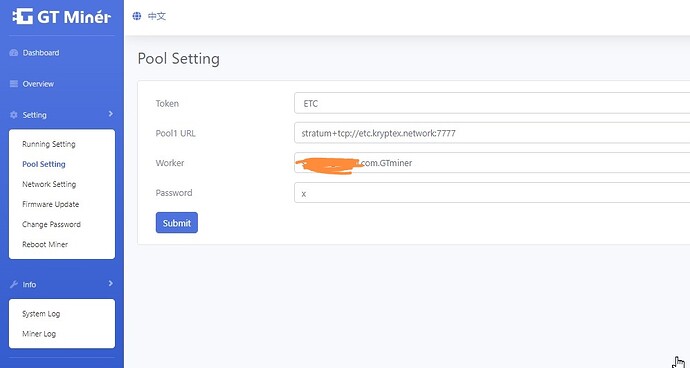Select Pool Setting in sidebar
The width and height of the screenshot is (690, 368).
(44, 164)
